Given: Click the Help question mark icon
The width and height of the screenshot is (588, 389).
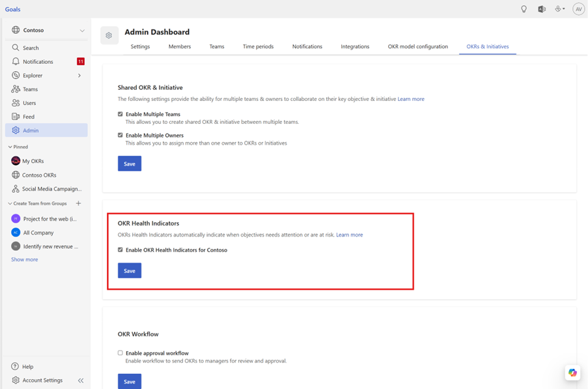Looking at the screenshot, I should tap(15, 366).
